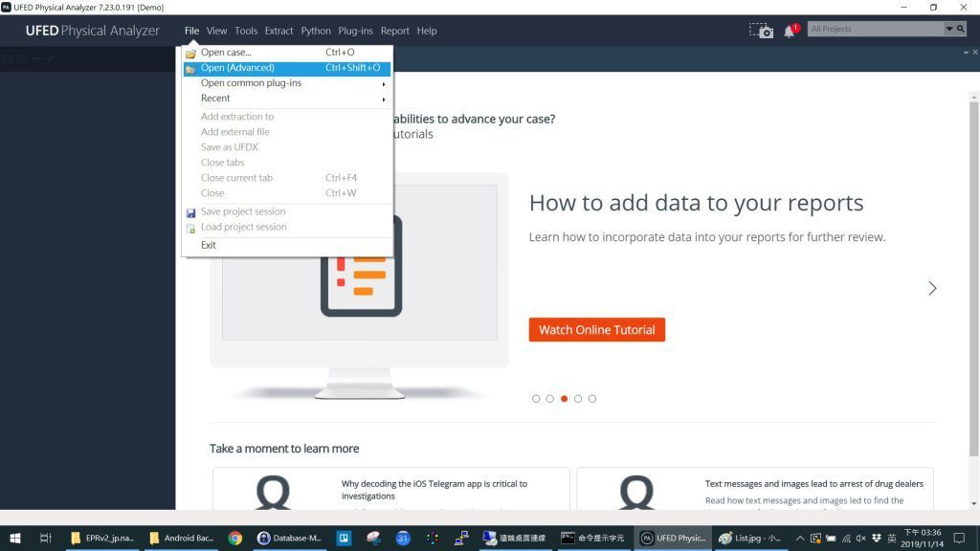Choose Exit from the File menu

pos(287,246)
